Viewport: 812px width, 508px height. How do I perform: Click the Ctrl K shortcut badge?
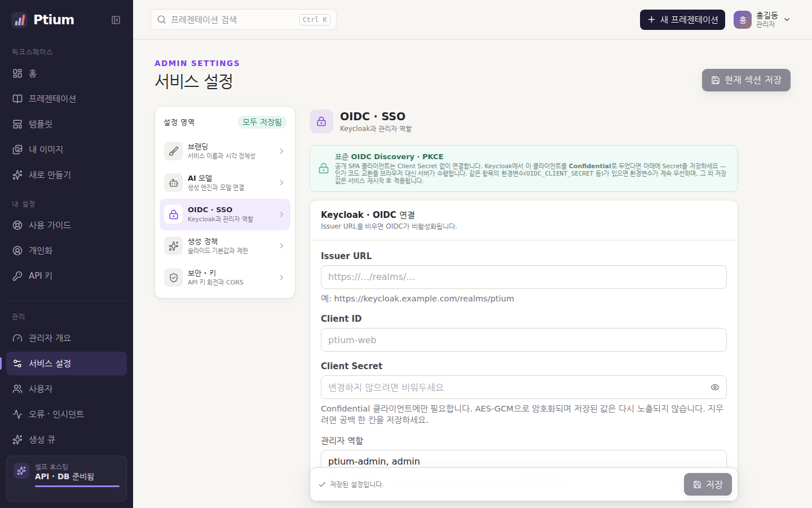tap(315, 20)
